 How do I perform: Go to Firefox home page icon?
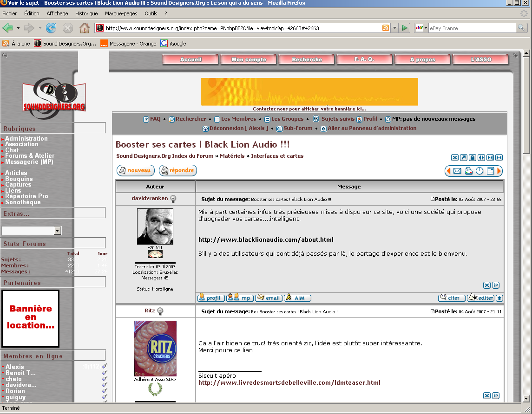84,28
